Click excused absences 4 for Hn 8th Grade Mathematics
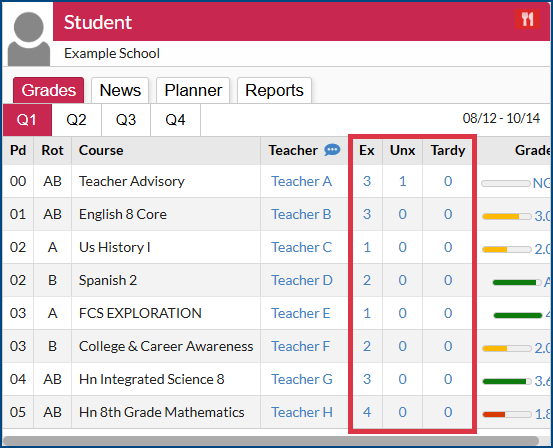Viewport: 553px width, 448px height. pyautogui.click(x=367, y=412)
